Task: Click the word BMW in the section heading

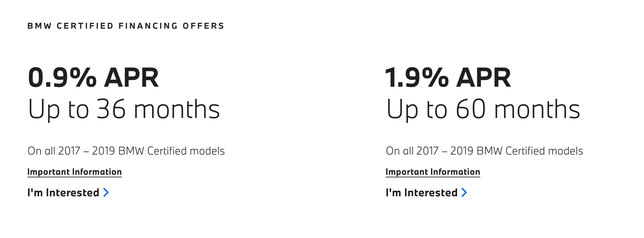Action: 39,26
